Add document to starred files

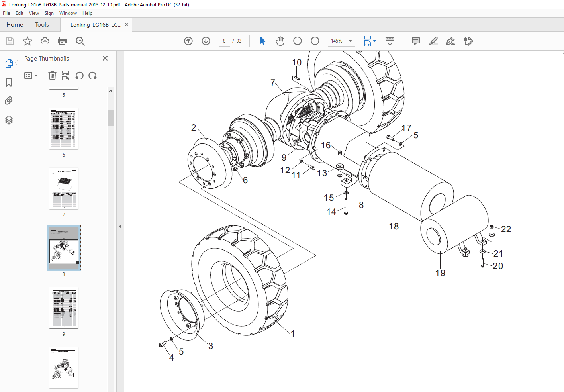point(27,41)
